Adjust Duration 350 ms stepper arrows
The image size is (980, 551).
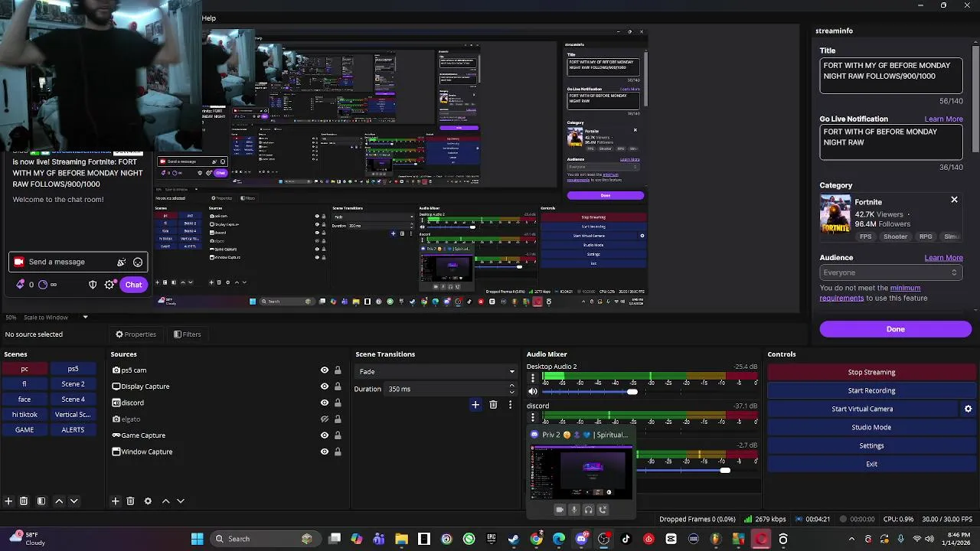click(x=512, y=389)
